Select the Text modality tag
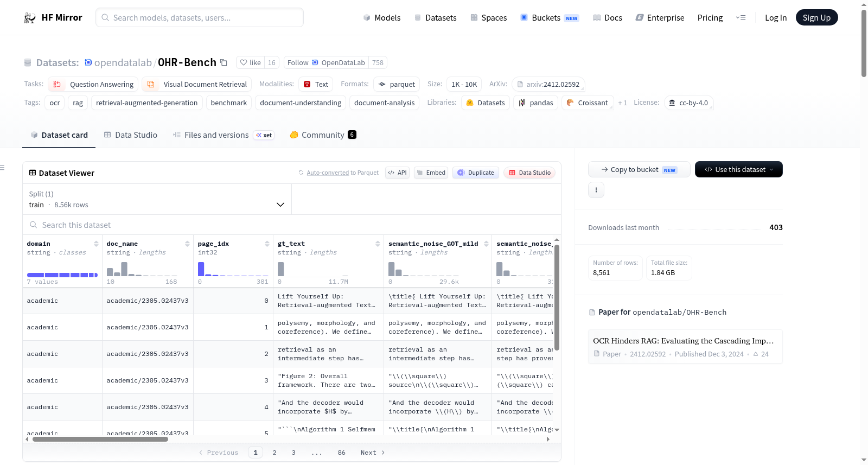 point(316,84)
